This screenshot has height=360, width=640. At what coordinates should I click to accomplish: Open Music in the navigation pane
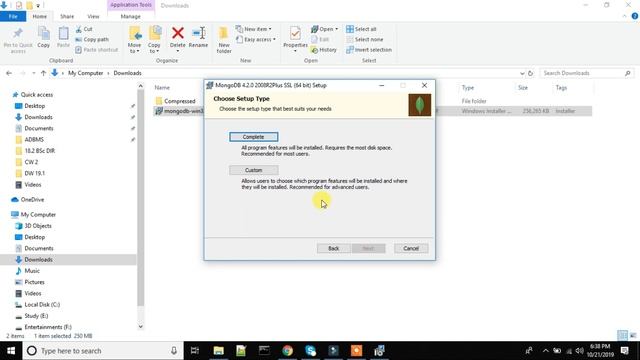[32, 271]
